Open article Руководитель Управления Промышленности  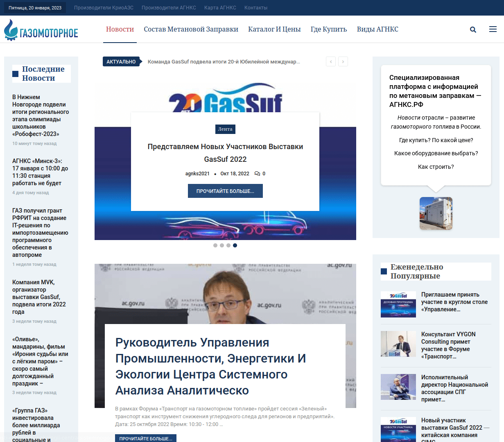coord(210,366)
